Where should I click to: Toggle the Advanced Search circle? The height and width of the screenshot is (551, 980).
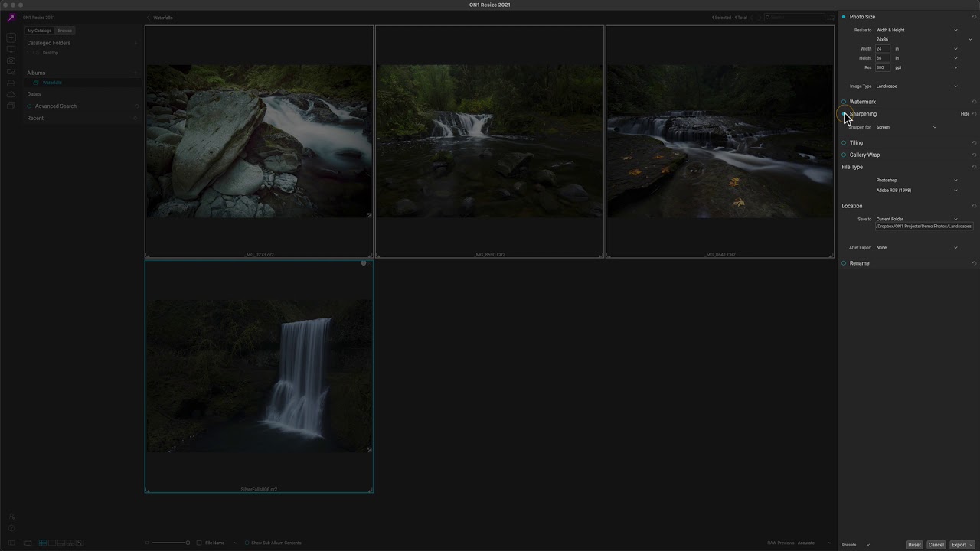click(x=30, y=106)
